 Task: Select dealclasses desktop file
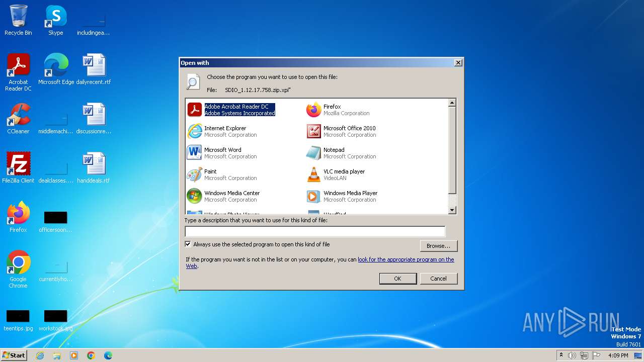(55, 172)
